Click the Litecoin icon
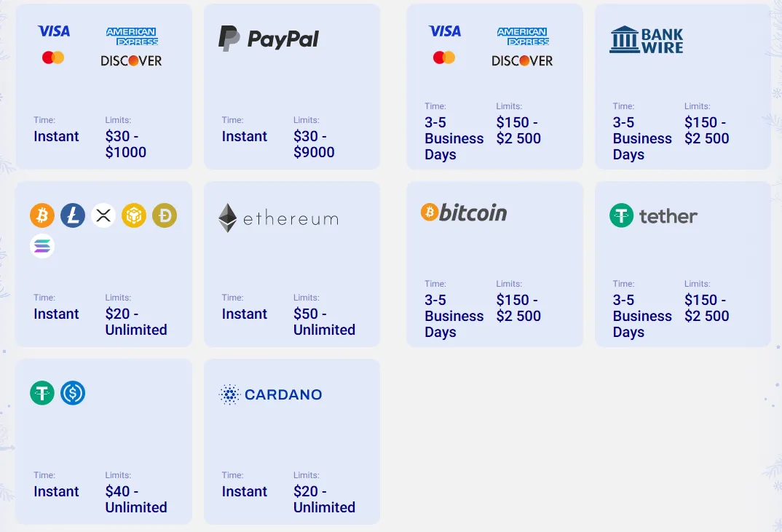 click(x=73, y=215)
